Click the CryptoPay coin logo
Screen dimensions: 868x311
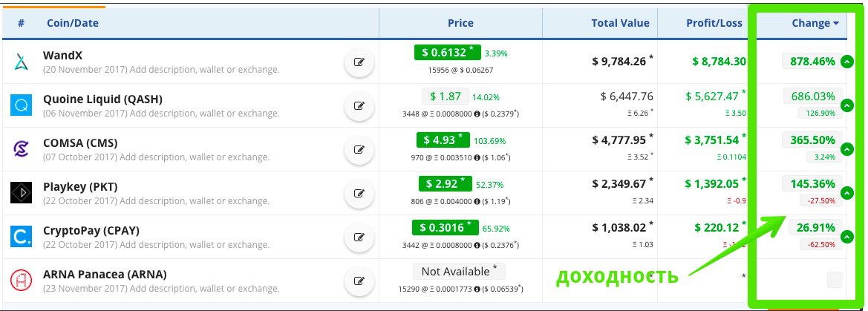click(x=22, y=236)
